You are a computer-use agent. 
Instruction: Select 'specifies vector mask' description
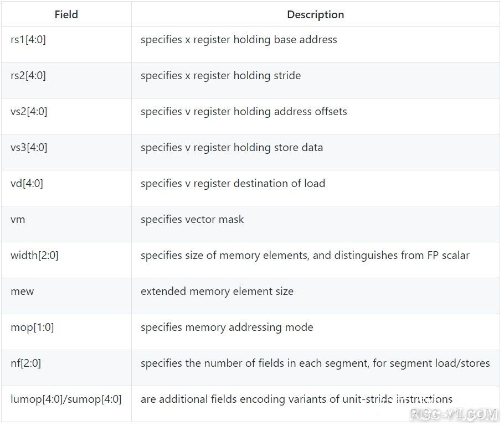192,219
